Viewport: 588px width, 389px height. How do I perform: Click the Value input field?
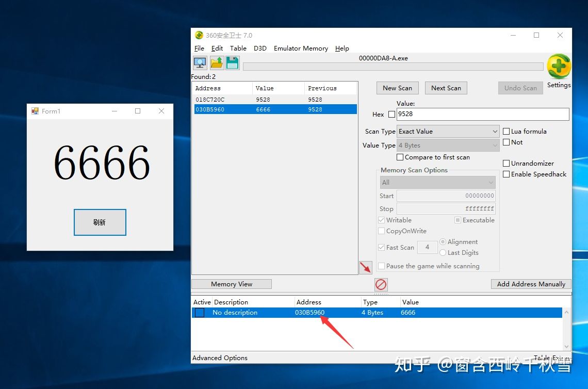483,114
